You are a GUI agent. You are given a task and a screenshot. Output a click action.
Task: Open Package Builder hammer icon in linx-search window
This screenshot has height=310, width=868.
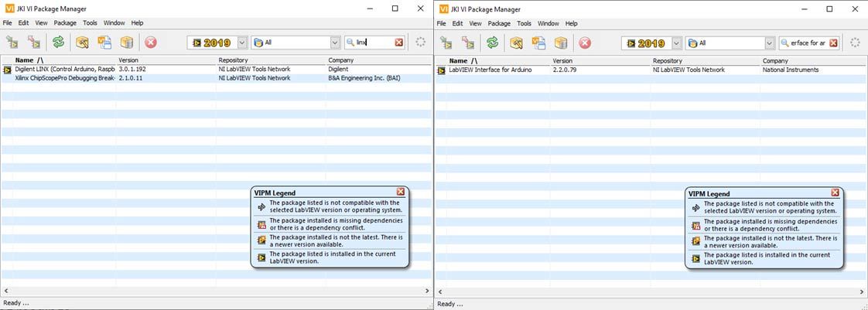click(x=82, y=42)
